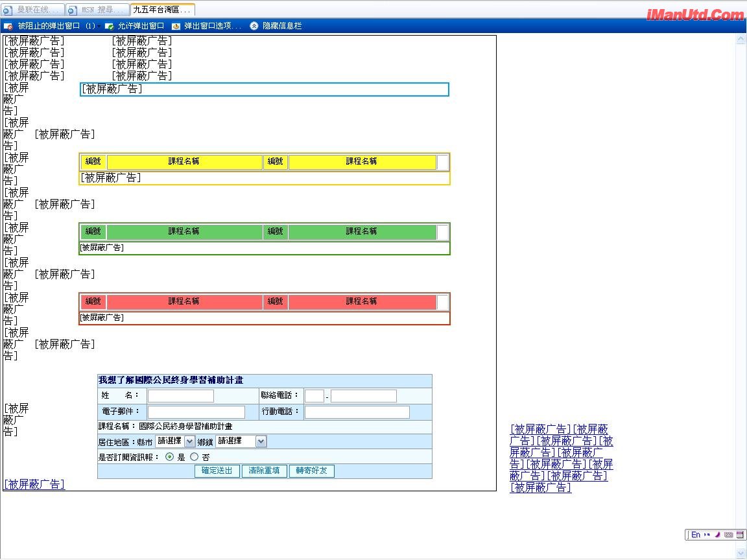Click the 隐藏信息栏 hide info bar icon

(x=254, y=26)
